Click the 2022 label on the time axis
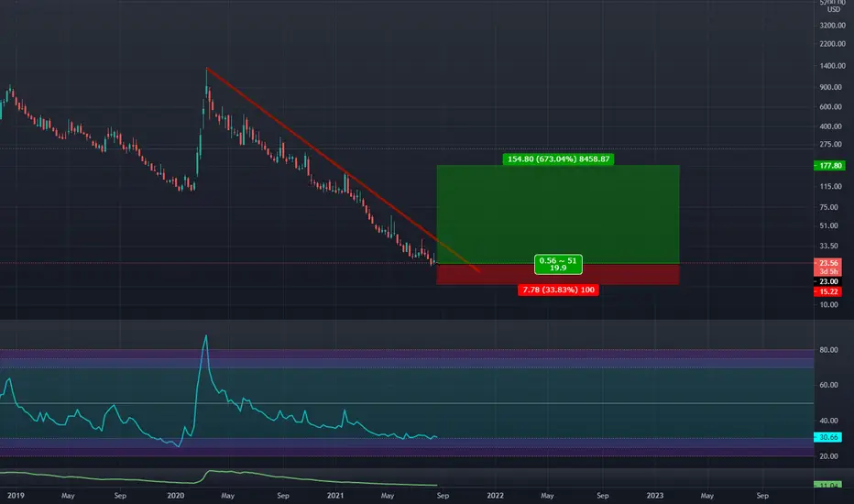Viewport: 854px width, 504px height. point(495,495)
